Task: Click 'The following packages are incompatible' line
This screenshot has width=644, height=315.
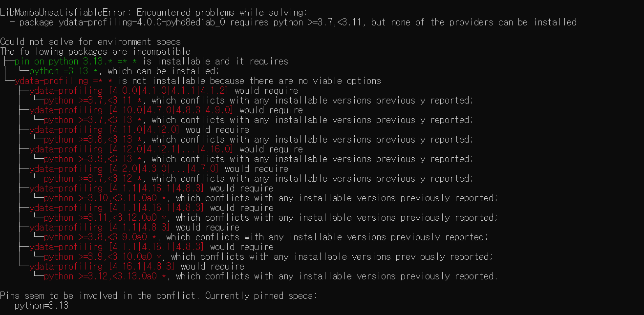Action: pos(95,51)
